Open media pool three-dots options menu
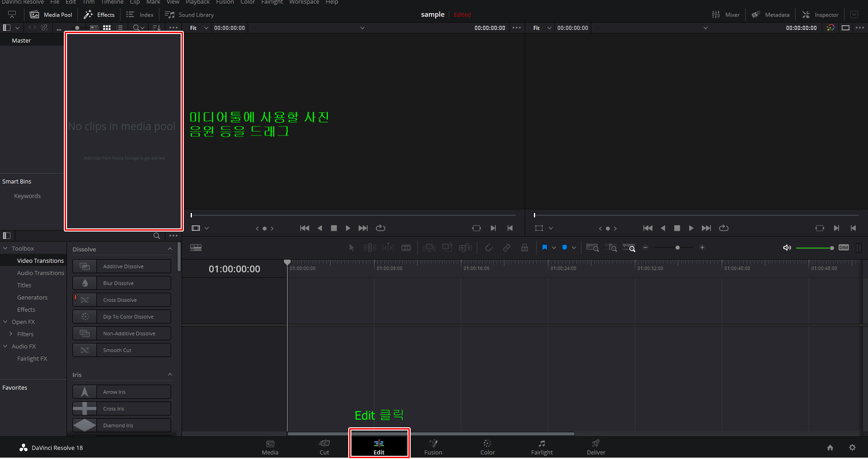The height and width of the screenshot is (459, 868). pyautogui.click(x=173, y=28)
